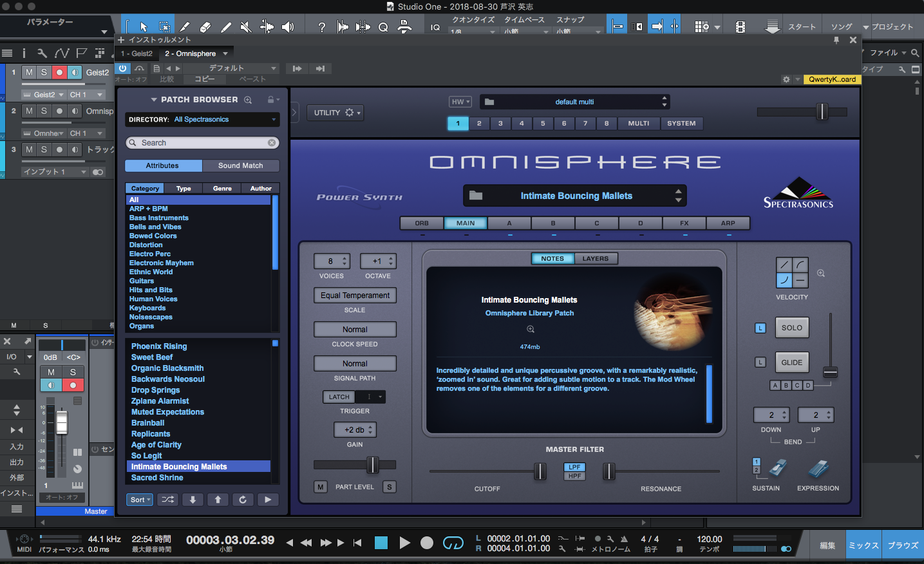Open the DIRECTORY All Spectrasonics dropdown
Screen dimensions: 924x564
pyautogui.click(x=202, y=120)
